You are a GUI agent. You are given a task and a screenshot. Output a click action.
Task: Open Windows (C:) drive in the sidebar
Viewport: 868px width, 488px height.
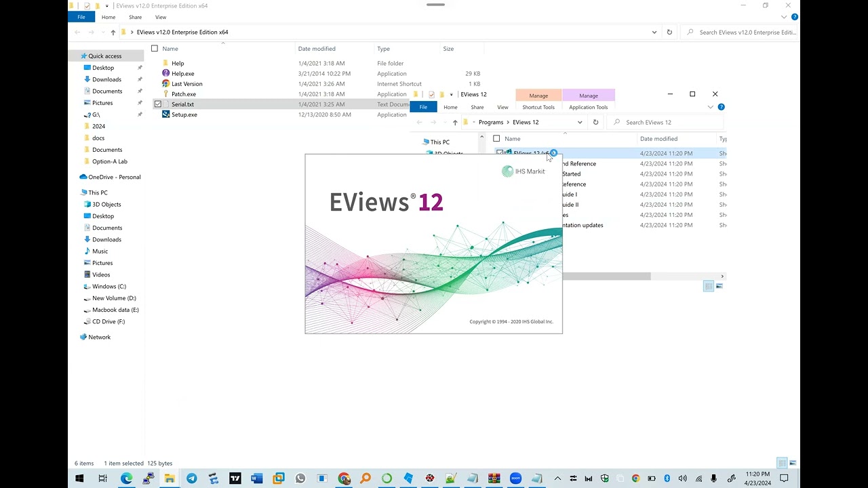(x=108, y=286)
